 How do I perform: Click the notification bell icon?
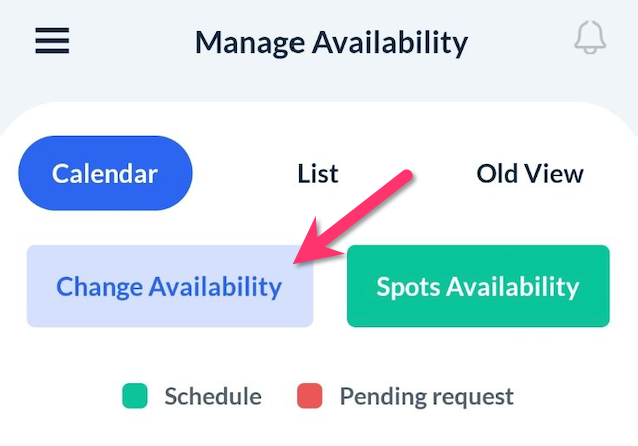click(590, 39)
